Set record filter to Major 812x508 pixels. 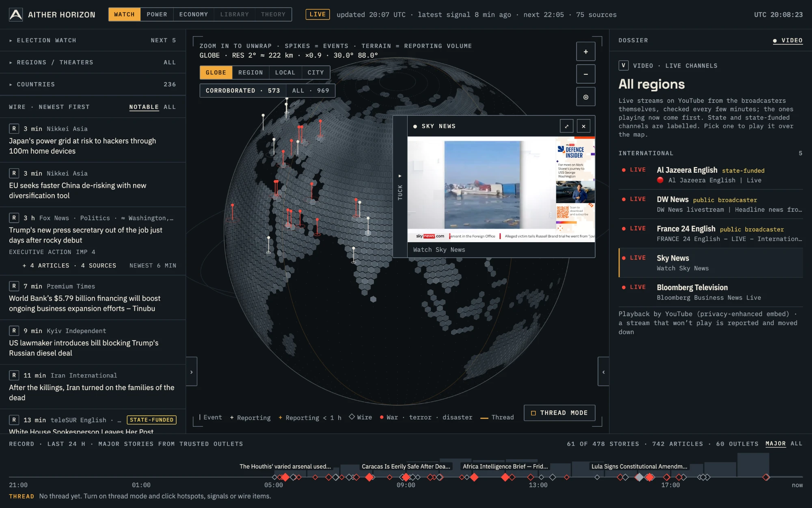coord(775,444)
